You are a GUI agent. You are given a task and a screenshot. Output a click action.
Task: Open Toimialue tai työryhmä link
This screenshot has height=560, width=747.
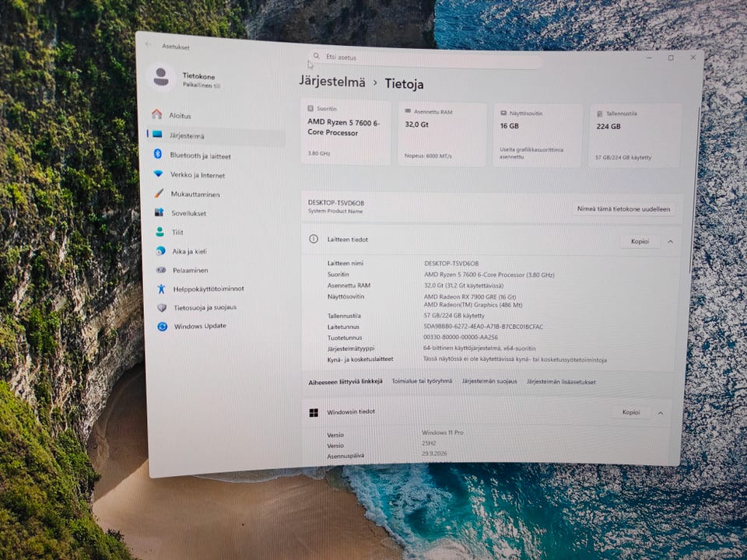pos(422,381)
